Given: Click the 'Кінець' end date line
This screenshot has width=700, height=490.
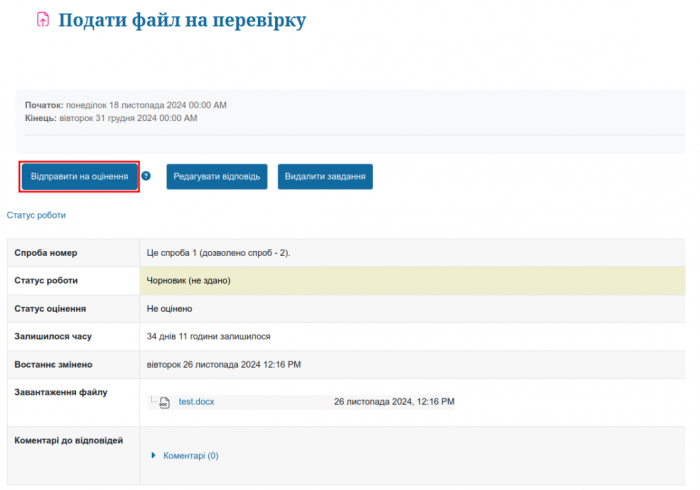Looking at the screenshot, I should pos(111,117).
